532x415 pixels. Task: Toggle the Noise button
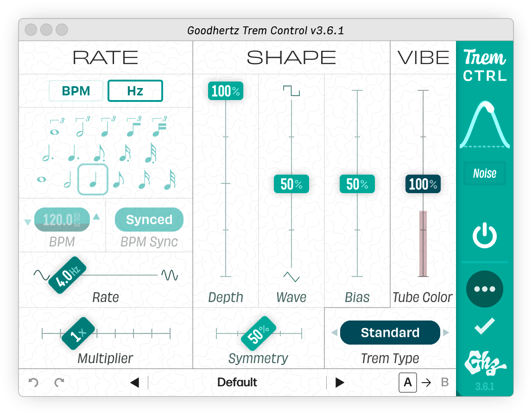pos(485,173)
